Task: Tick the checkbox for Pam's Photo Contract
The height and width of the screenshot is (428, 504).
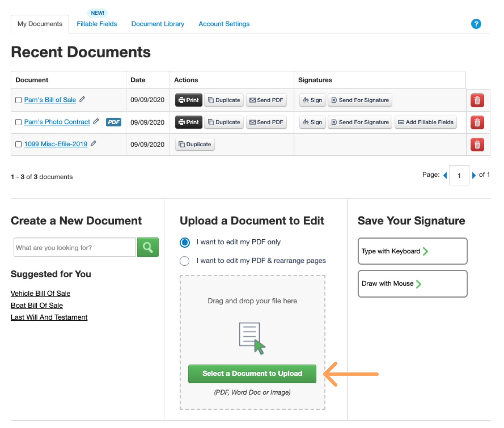Action: pyautogui.click(x=18, y=122)
